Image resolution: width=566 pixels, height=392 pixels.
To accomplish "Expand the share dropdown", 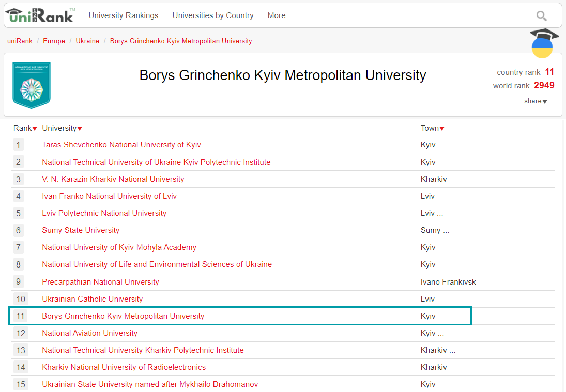I will (x=536, y=101).
